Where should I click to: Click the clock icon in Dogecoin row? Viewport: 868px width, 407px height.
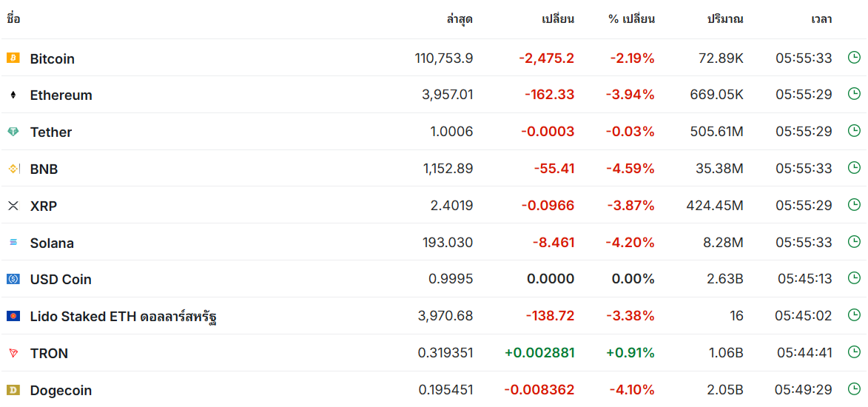tap(854, 389)
